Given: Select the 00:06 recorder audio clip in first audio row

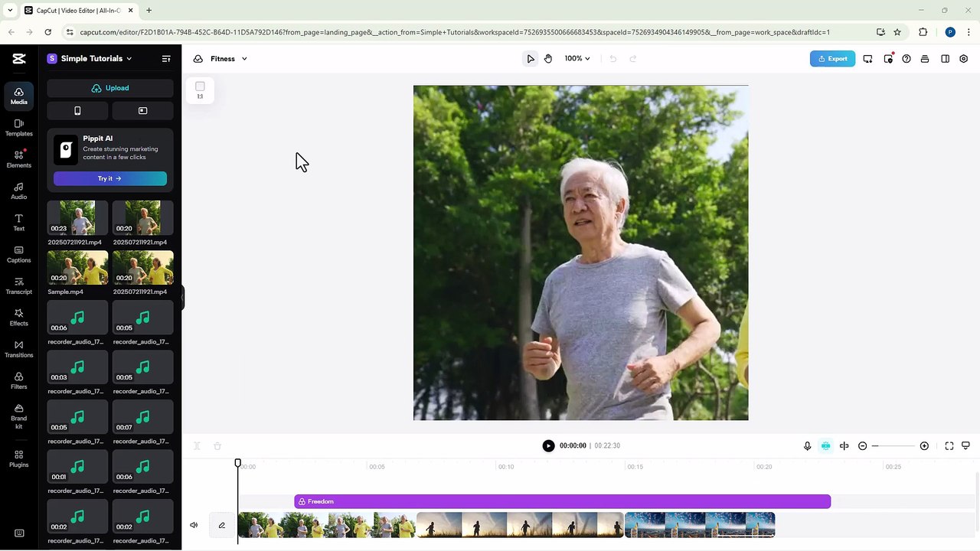Looking at the screenshot, I should 77,318.
